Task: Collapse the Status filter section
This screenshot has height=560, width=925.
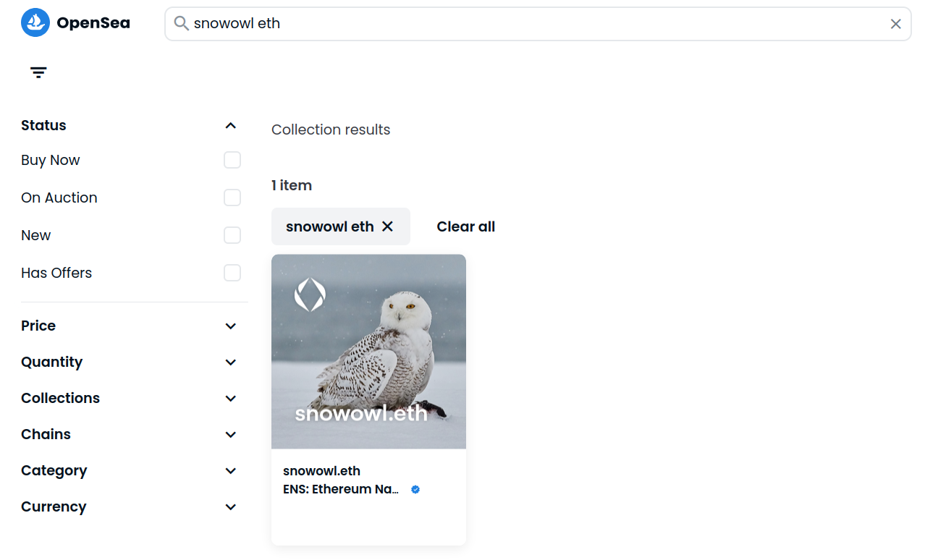Action: pyautogui.click(x=231, y=126)
